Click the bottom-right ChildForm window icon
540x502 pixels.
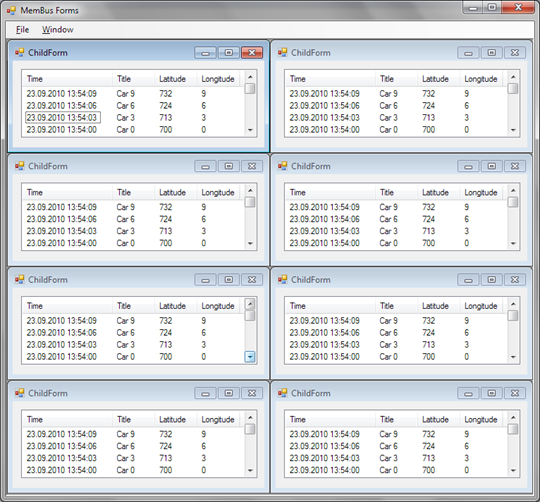pos(282,393)
